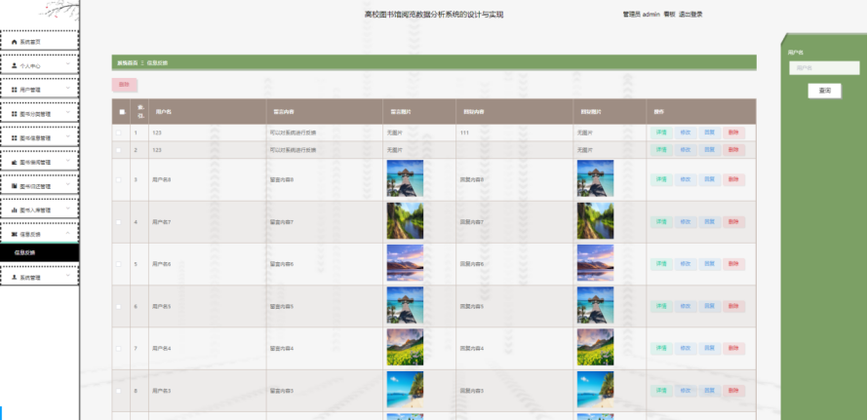868x420 pixels.
Task: Click red 删除 for row 2
Action: 733,150
